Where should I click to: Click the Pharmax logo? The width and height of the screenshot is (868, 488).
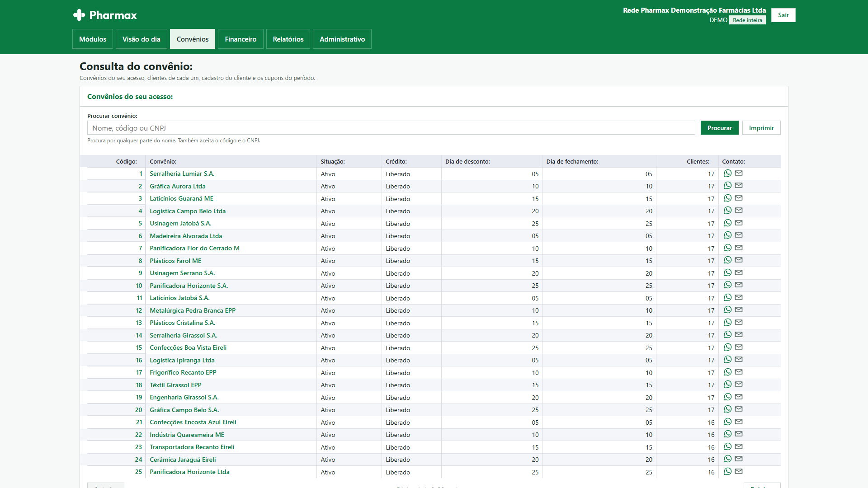point(105,15)
